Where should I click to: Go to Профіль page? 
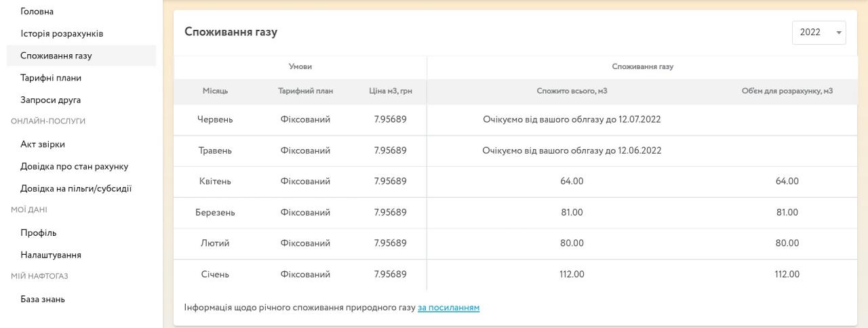pyautogui.click(x=39, y=233)
